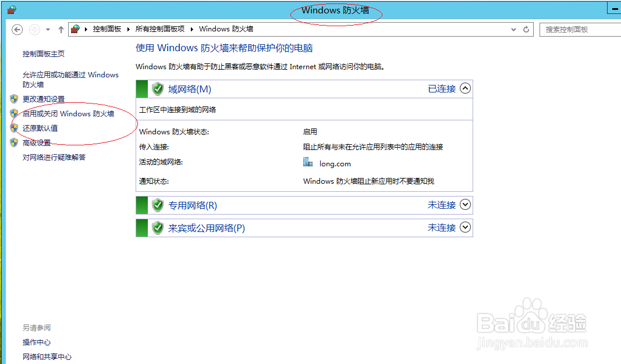Click the 来宾或公用网络(P) section header
This screenshot has width=621, height=364.
coord(304,228)
